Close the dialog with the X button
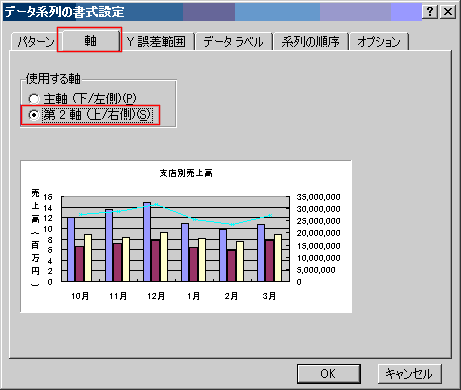 pos(448,12)
